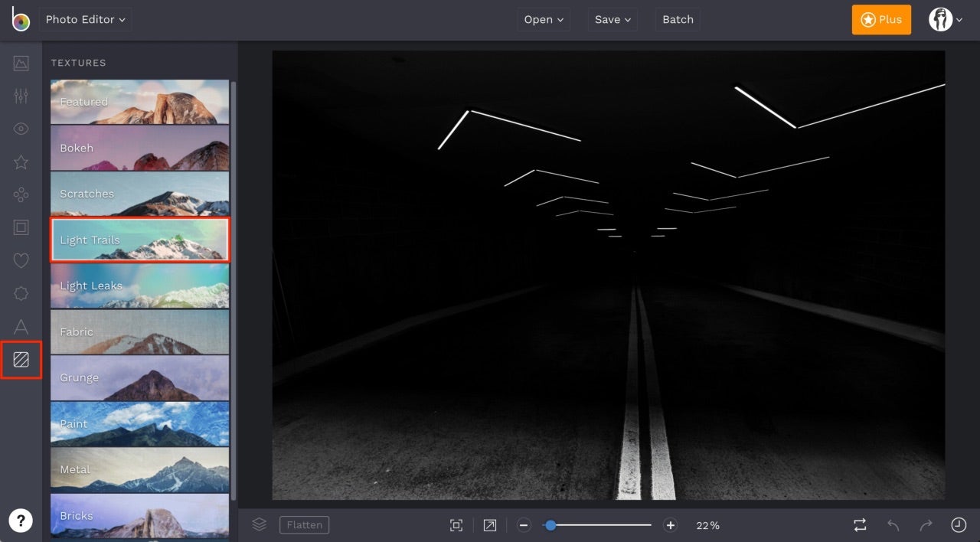980x542 pixels.
Task: Open the Save dropdown menu
Action: [612, 19]
